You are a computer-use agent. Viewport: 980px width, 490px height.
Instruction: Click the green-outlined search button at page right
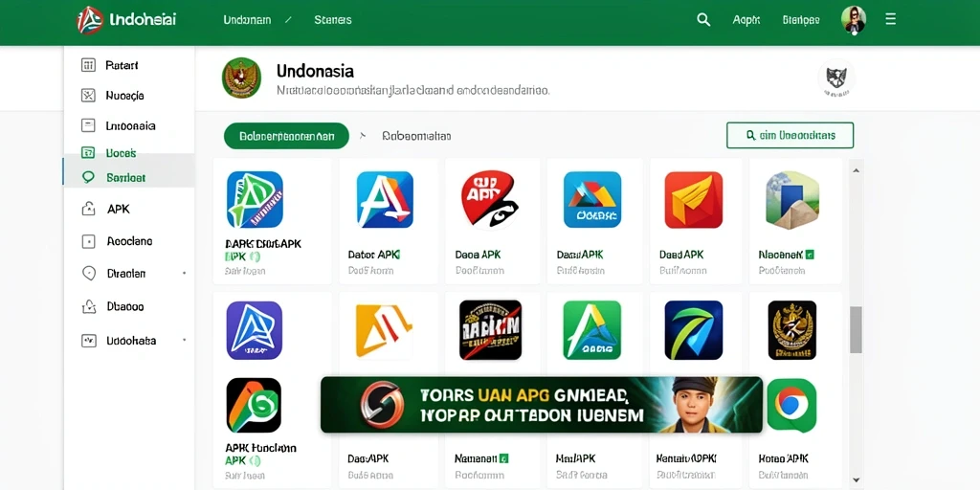coord(790,135)
